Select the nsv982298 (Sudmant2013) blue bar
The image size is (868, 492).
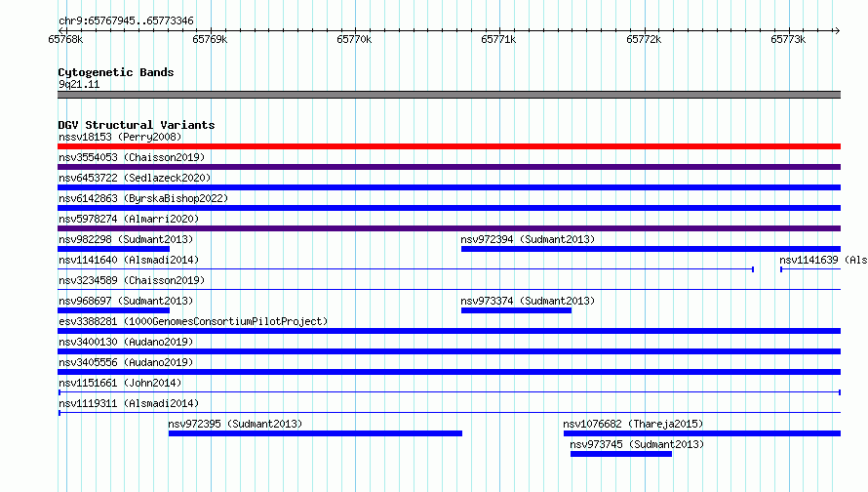[113, 249]
